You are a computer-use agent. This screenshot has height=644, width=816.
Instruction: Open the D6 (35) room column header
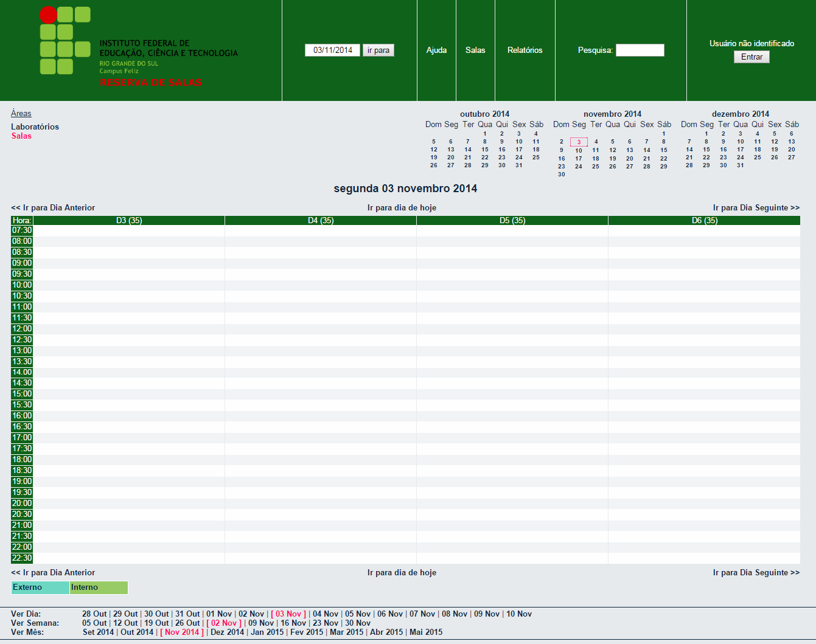point(705,220)
